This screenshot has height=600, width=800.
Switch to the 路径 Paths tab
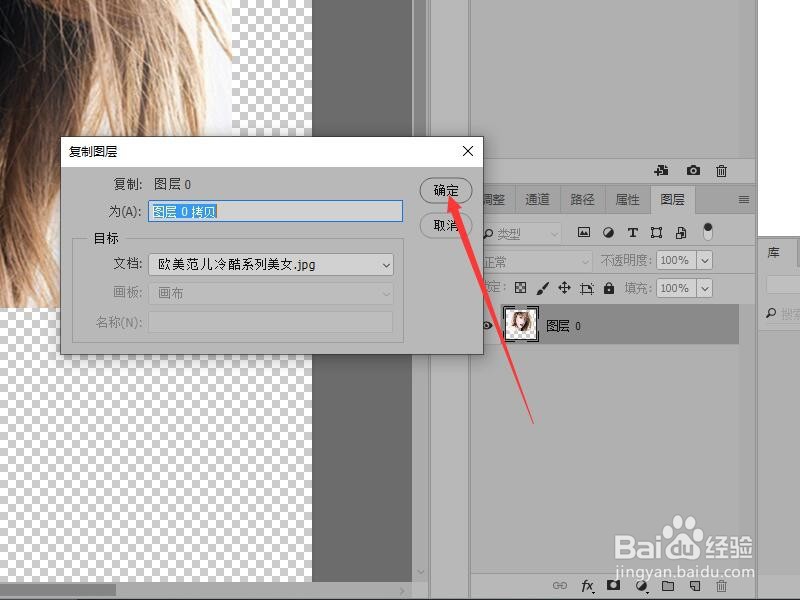pyautogui.click(x=582, y=199)
